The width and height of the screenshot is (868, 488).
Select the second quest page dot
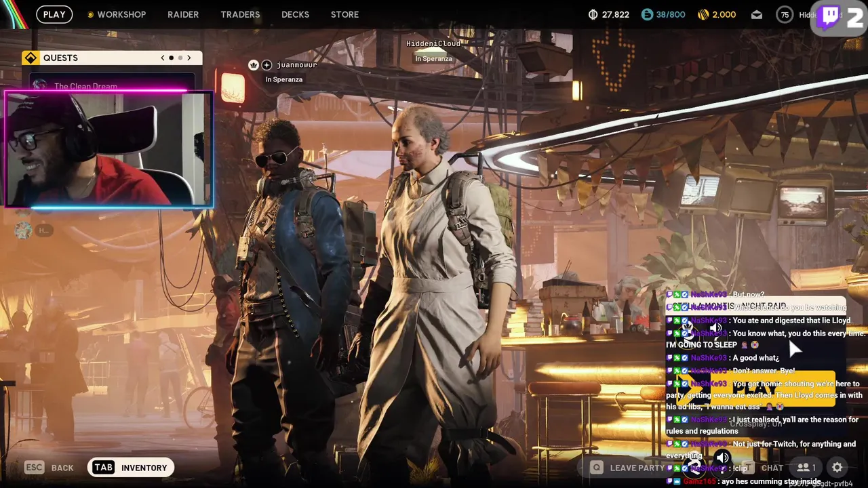coord(180,58)
